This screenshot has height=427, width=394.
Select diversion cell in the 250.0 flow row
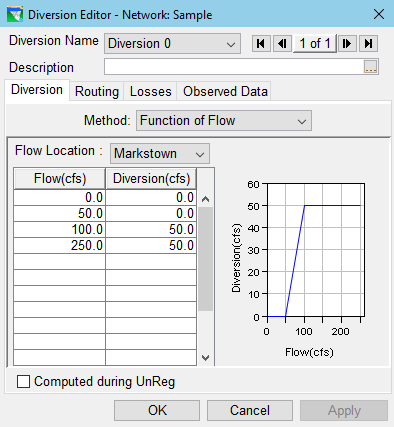(x=151, y=245)
